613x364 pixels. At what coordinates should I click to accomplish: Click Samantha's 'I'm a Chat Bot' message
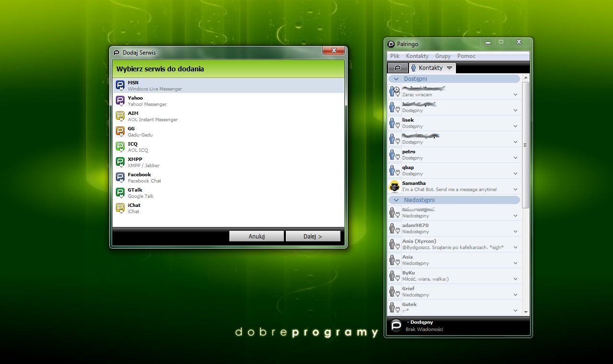[x=449, y=190]
